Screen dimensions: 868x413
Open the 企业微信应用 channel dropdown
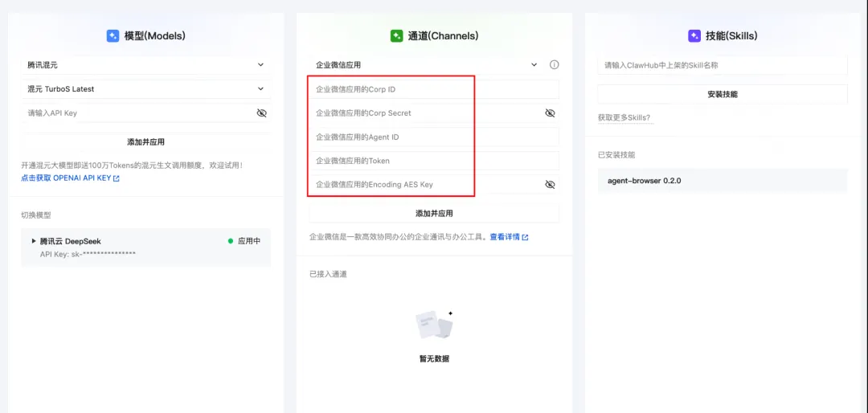point(426,65)
